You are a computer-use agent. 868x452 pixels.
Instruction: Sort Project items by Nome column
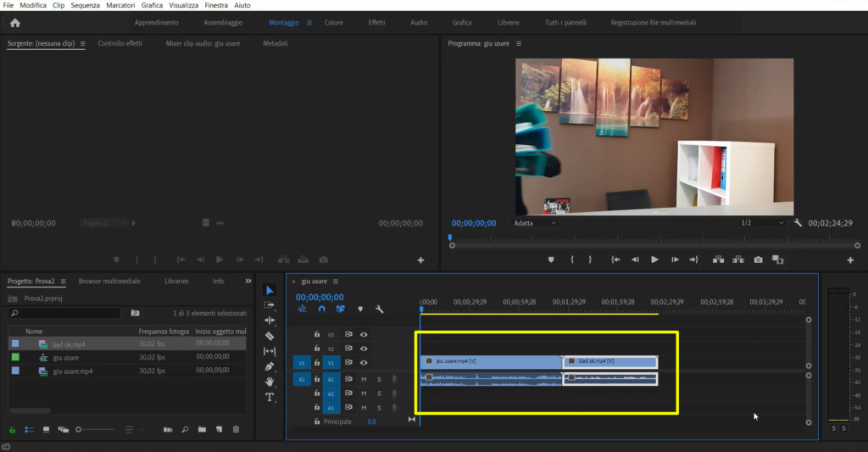coord(34,332)
